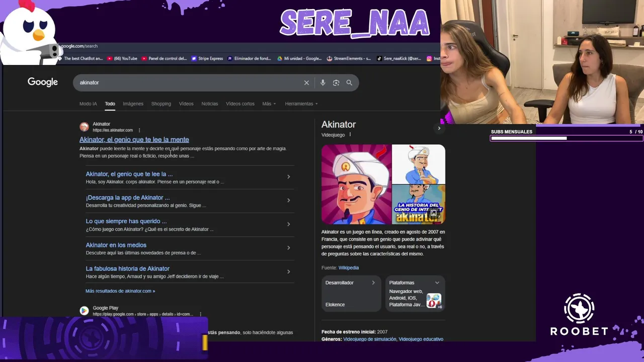Screen dimensions: 644x362
Task: Open the Stripe Express bookmark
Action: pyautogui.click(x=207, y=58)
